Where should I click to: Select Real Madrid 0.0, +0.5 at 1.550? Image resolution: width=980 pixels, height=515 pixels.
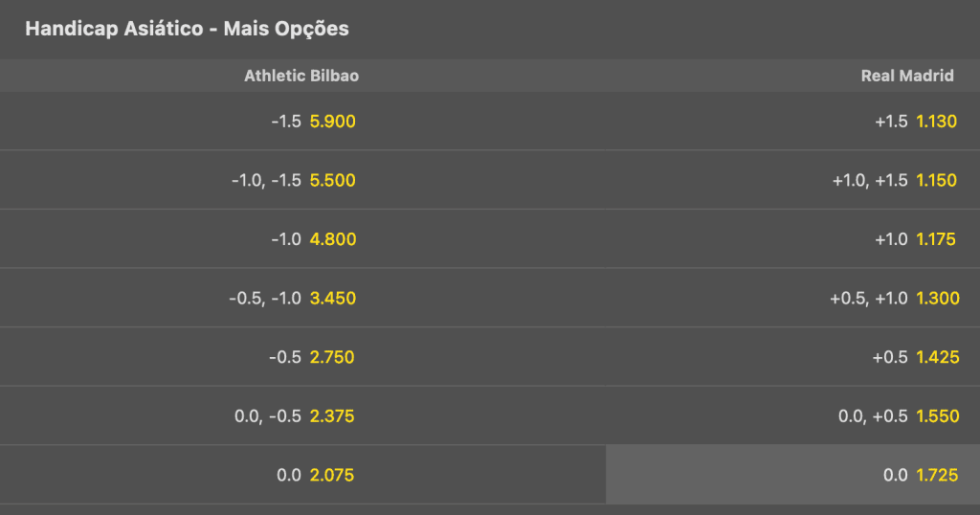click(x=792, y=415)
